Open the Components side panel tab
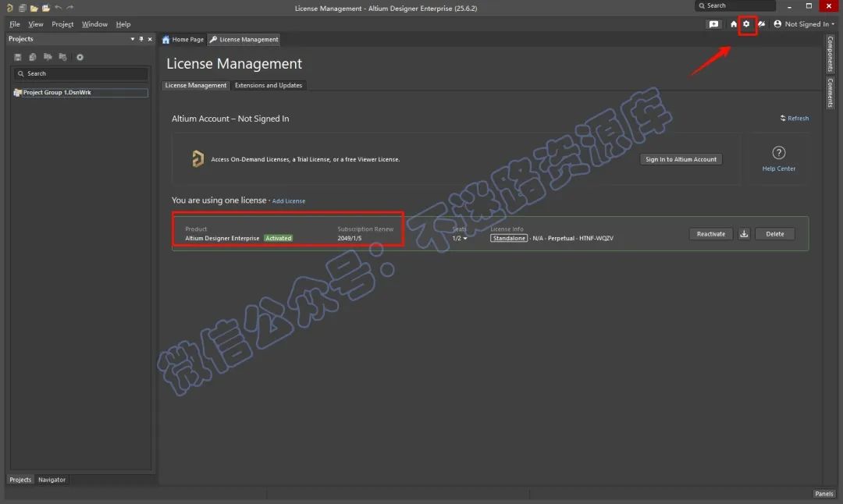This screenshot has height=504, width=843. pyautogui.click(x=830, y=54)
